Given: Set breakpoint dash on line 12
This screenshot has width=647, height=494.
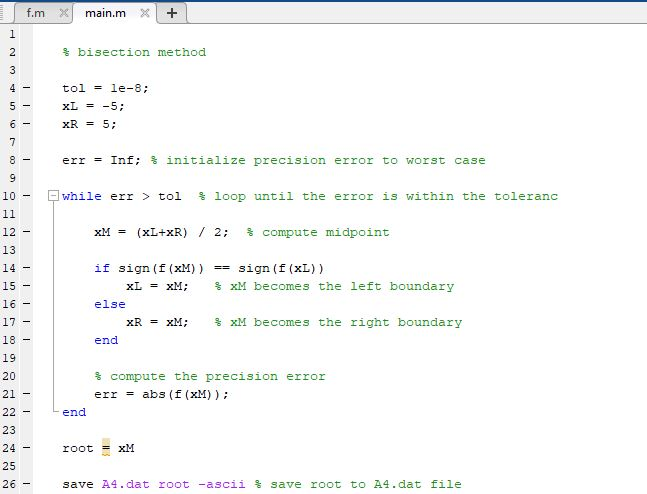Looking at the screenshot, I should (26, 232).
